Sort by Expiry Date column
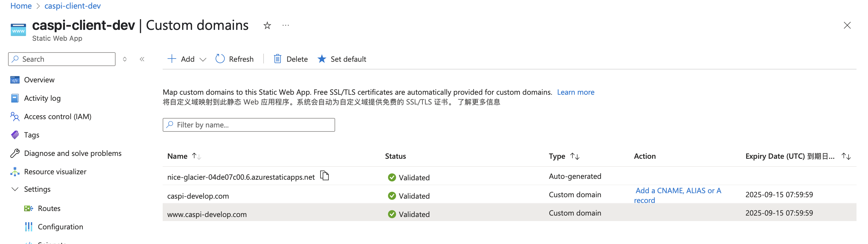 point(846,156)
